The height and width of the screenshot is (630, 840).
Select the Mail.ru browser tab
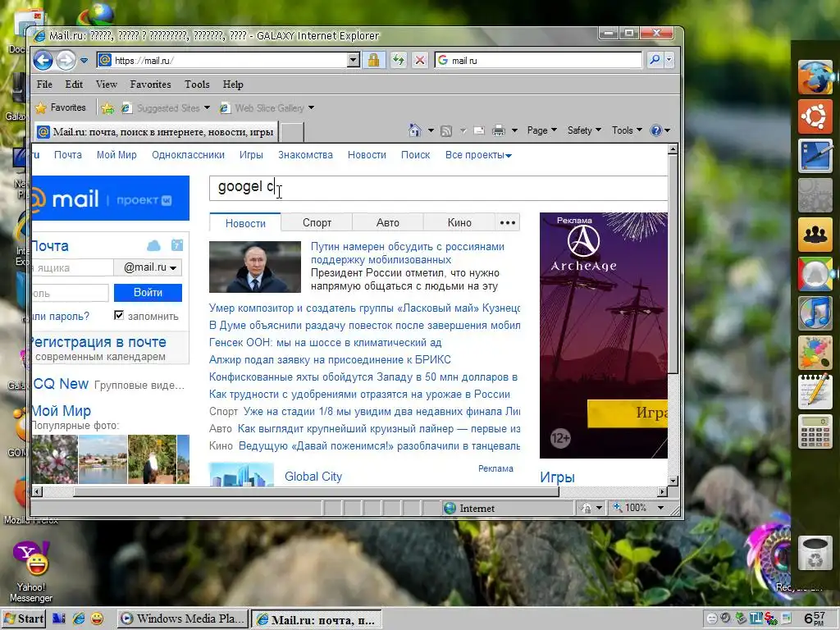pyautogui.click(x=157, y=132)
